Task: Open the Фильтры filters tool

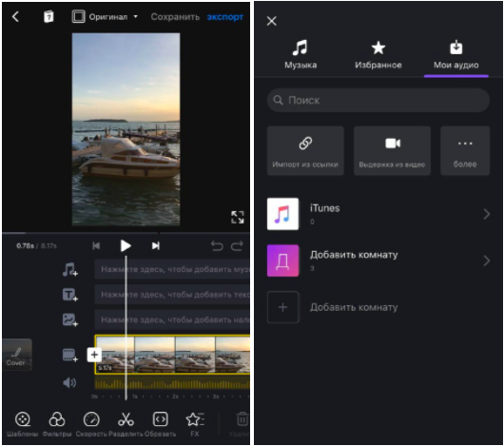Action: click(57, 424)
